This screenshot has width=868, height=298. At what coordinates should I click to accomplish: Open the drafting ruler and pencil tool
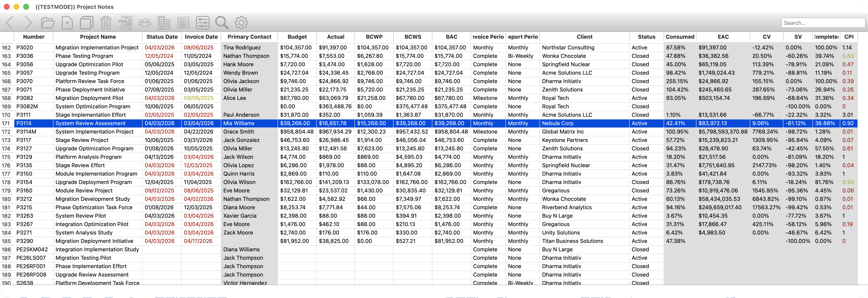125,23
